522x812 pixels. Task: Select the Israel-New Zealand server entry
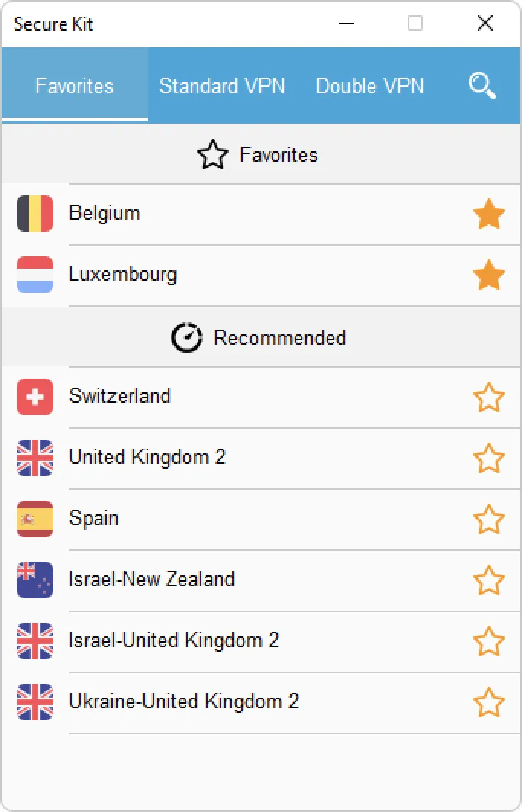coord(229,580)
